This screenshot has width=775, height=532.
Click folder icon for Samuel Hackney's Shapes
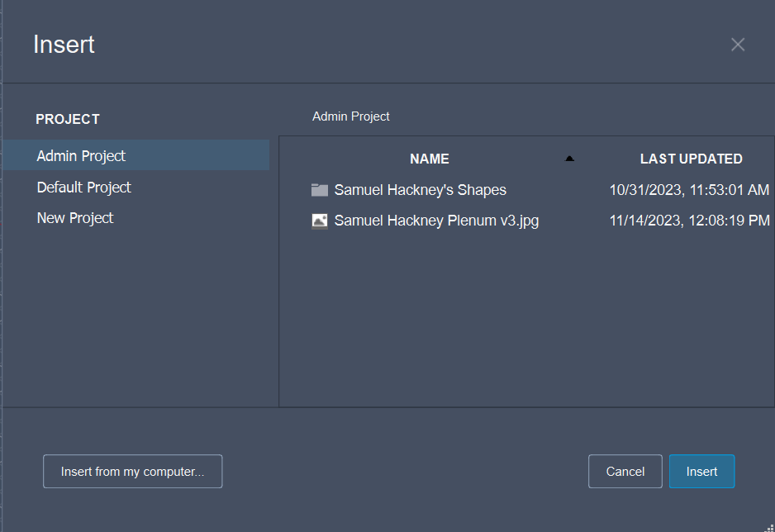[x=319, y=190]
